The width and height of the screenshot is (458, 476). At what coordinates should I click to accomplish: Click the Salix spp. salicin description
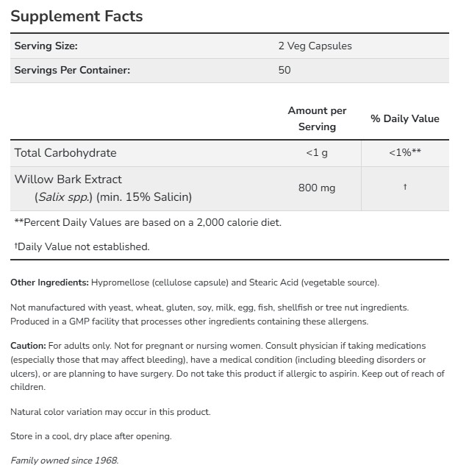[113, 197]
